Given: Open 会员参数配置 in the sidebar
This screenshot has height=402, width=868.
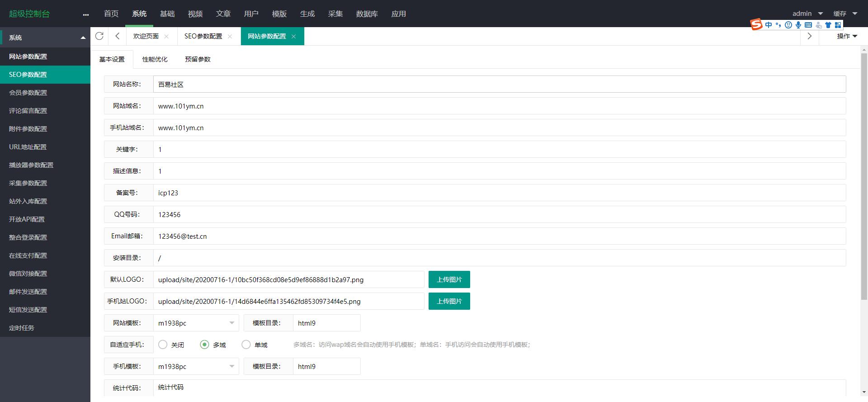Looking at the screenshot, I should click(x=28, y=93).
